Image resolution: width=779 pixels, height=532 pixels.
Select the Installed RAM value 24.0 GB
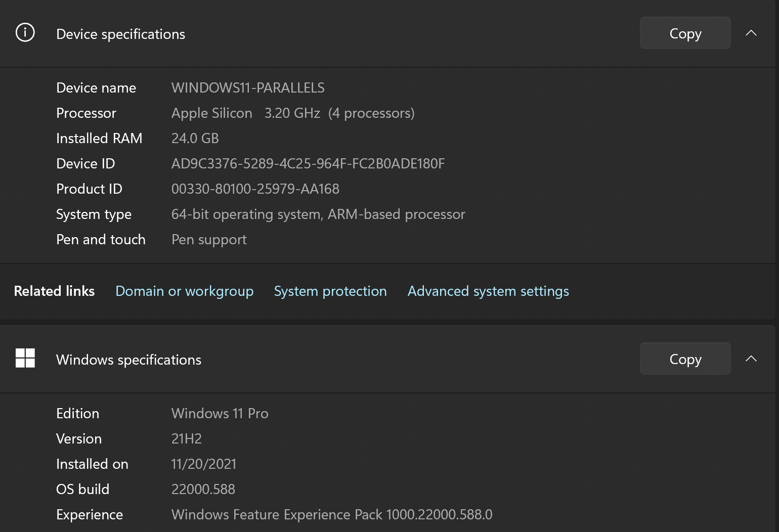click(x=195, y=139)
